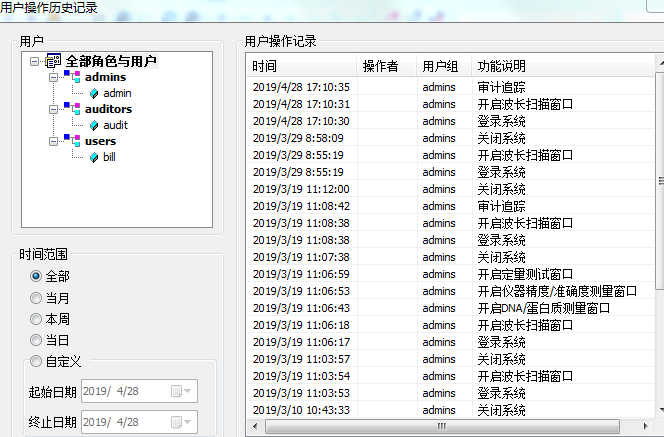Click the admins group icon in tree
The image size is (664, 437).
pyautogui.click(x=71, y=77)
